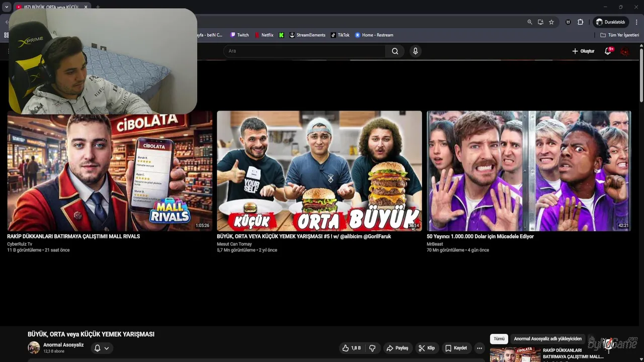
Task: Open sidebar video RAKİP DÜKKANLARI BATIRMAYA ÇALIŞTIM
Action: point(573,353)
